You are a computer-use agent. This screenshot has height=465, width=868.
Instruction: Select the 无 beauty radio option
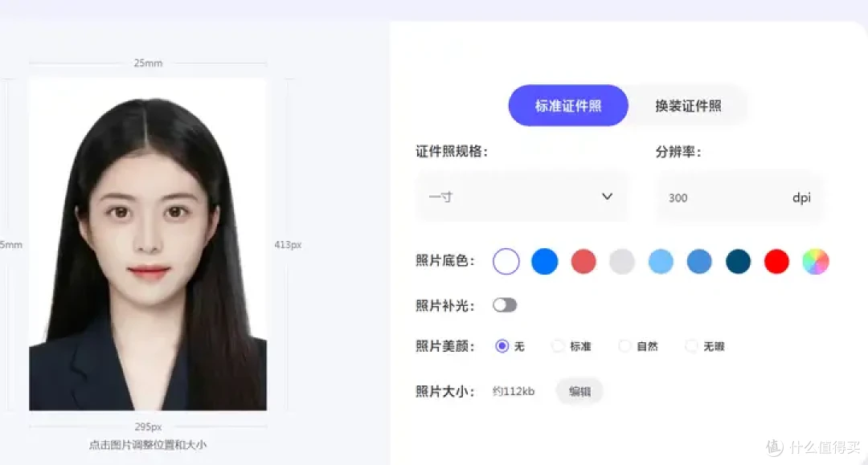502,346
